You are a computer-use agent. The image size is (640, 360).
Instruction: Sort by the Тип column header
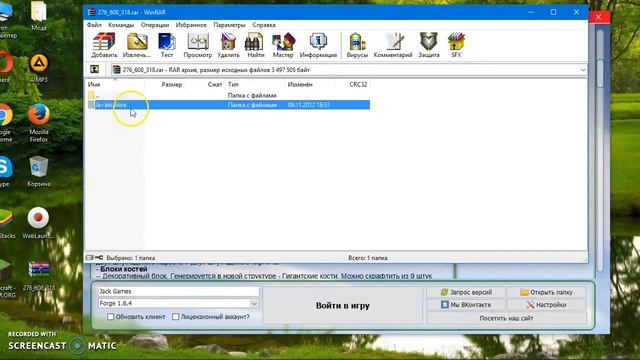pyautogui.click(x=255, y=84)
